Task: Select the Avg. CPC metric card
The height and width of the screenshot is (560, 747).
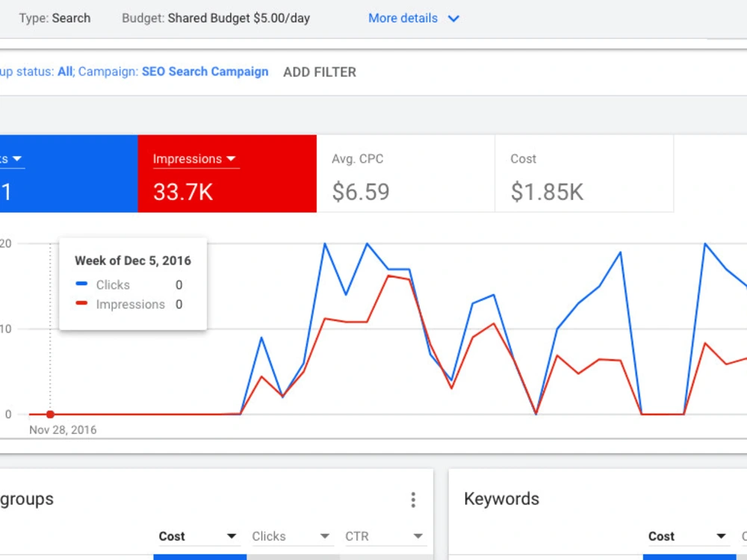Action: click(406, 174)
